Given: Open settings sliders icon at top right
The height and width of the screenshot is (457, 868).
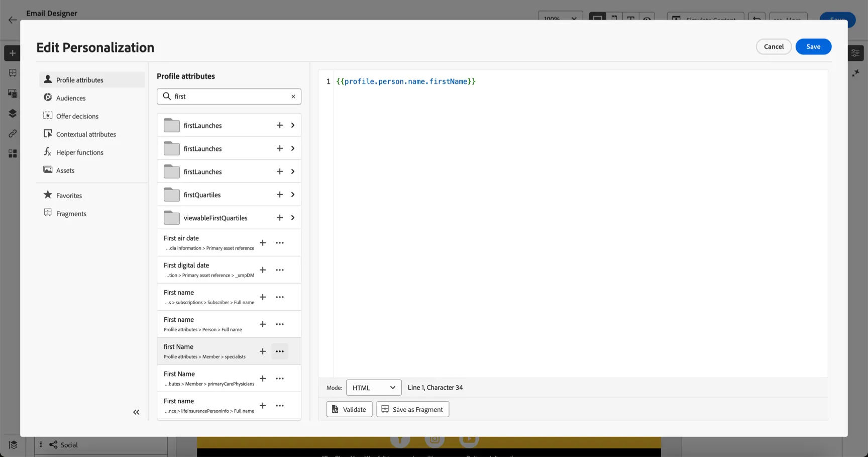Looking at the screenshot, I should pyautogui.click(x=855, y=53).
